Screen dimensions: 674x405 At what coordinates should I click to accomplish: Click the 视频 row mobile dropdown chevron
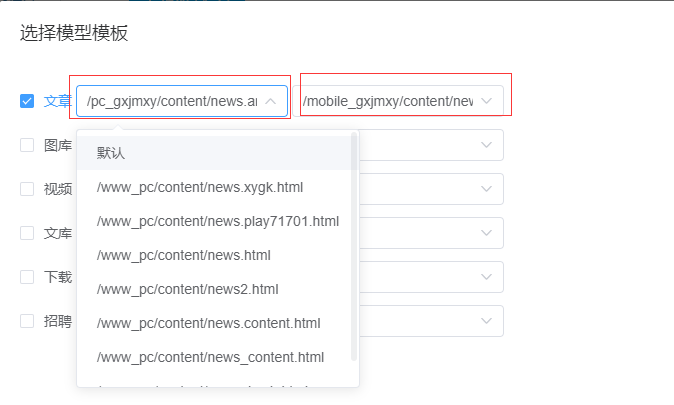(487, 189)
